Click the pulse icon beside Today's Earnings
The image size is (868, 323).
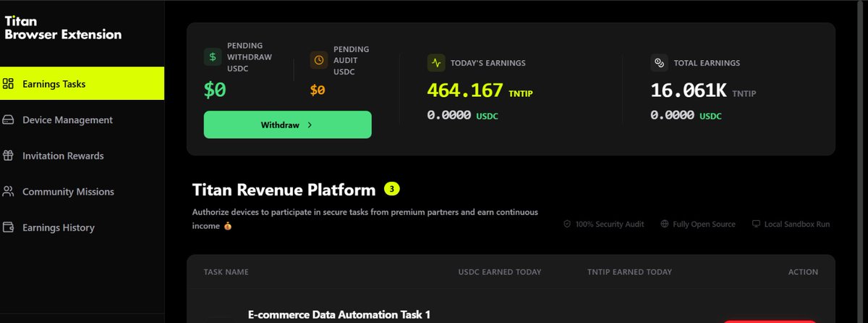tap(436, 63)
